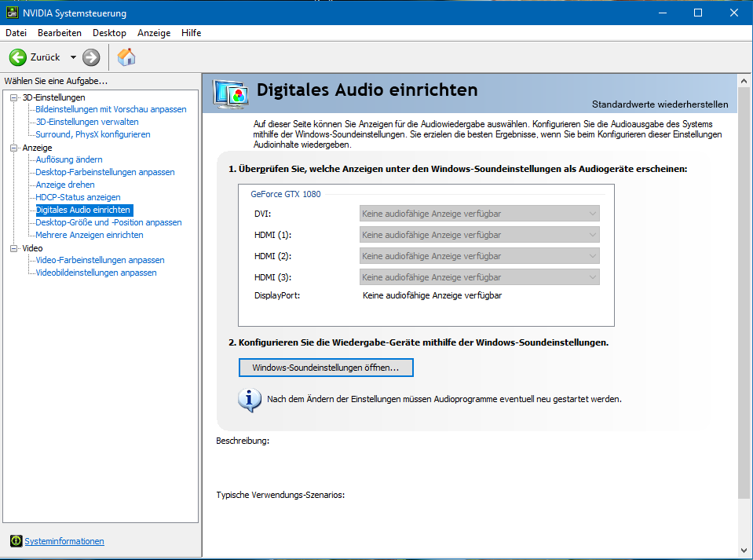Image resolution: width=753 pixels, height=560 pixels.
Task: Collapse the Anzeige tree node
Action: coord(13,147)
